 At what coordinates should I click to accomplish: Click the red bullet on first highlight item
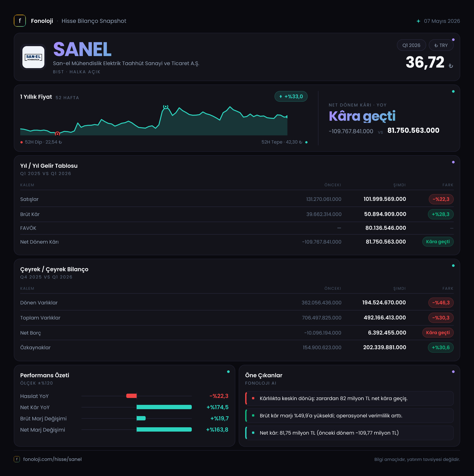tap(253, 398)
